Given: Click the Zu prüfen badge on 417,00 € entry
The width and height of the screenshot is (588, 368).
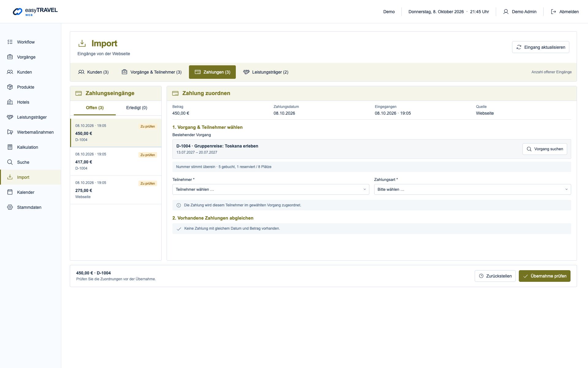Looking at the screenshot, I should coord(148,155).
